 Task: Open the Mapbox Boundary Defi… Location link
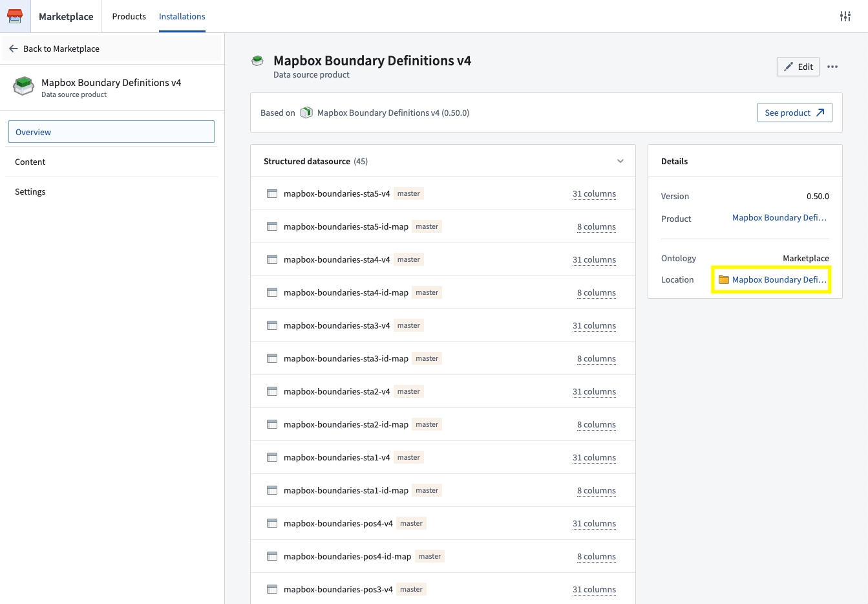(x=779, y=279)
